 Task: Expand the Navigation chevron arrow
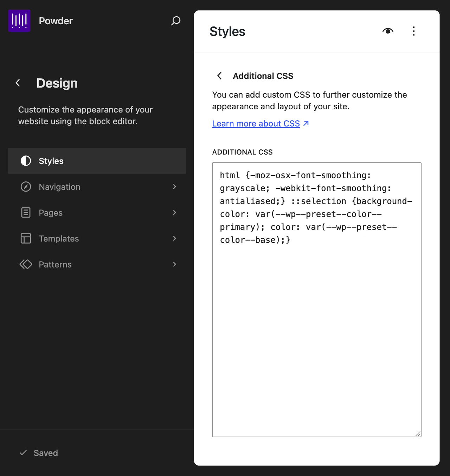coord(175,187)
